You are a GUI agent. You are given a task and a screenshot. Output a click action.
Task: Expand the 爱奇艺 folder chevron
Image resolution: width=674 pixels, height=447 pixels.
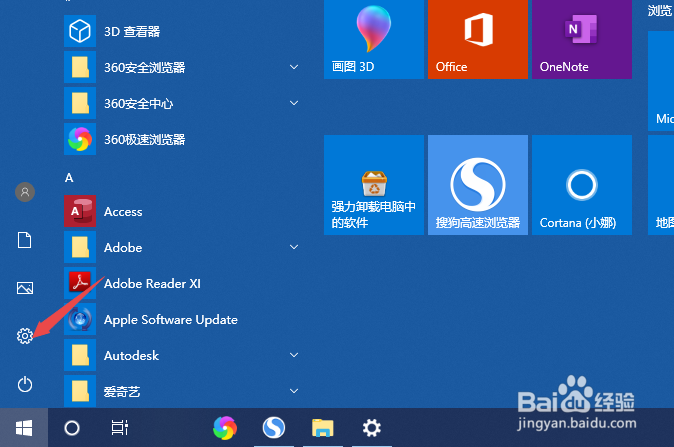point(294,391)
